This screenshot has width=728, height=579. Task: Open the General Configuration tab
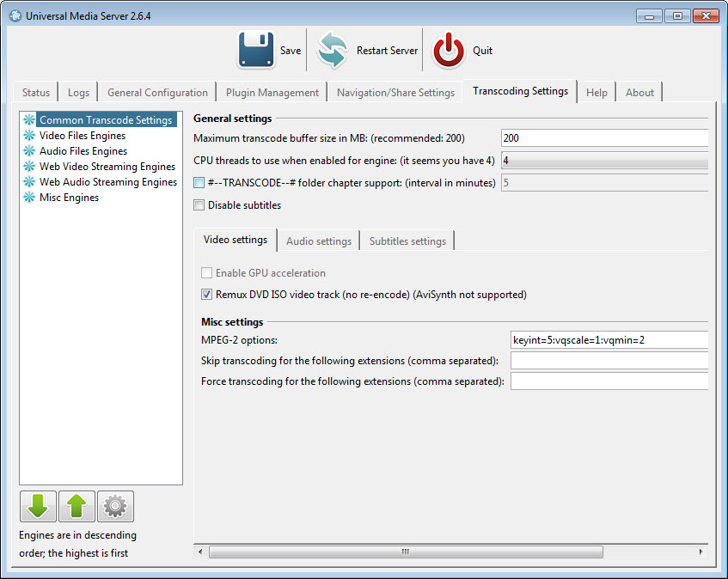[x=157, y=92]
